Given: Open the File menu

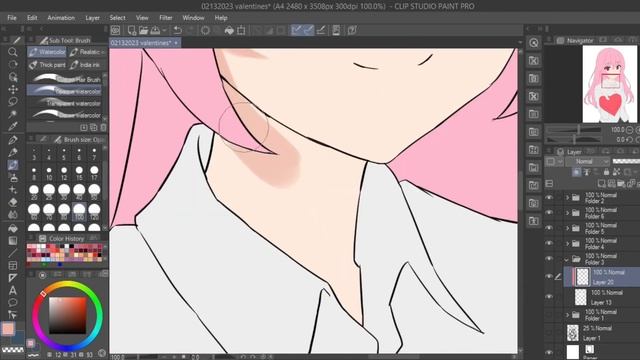Looking at the screenshot, I should pos(12,18).
